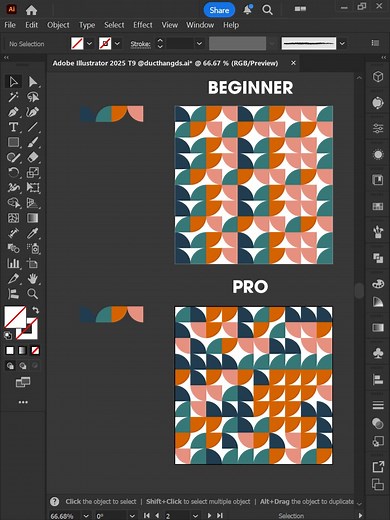Select the Paintbrush tool
Screen dimensions: 390x520
tap(33, 142)
